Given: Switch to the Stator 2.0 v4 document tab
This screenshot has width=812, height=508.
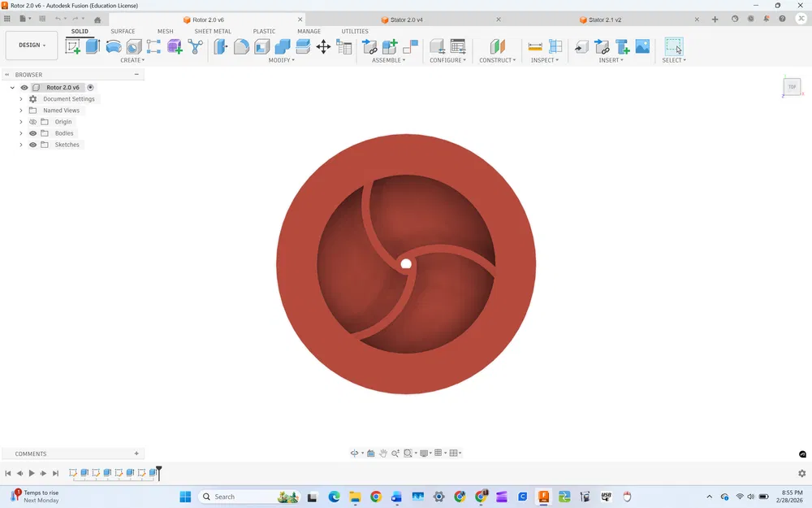Looking at the screenshot, I should pos(407,20).
